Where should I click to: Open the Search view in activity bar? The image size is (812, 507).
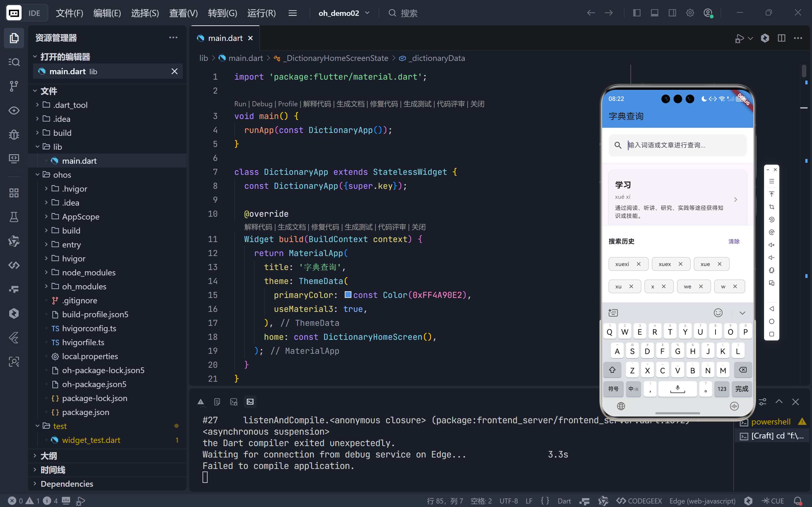pyautogui.click(x=14, y=62)
